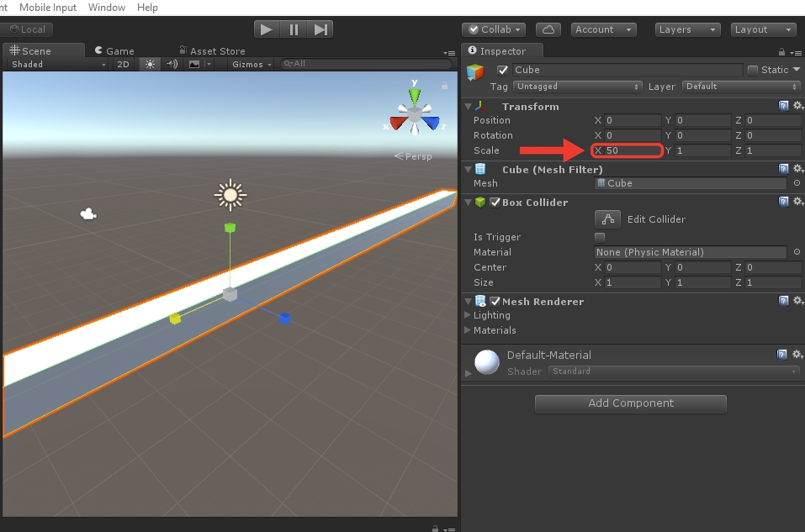Open Mesh Renderer help icon

pyautogui.click(x=783, y=301)
